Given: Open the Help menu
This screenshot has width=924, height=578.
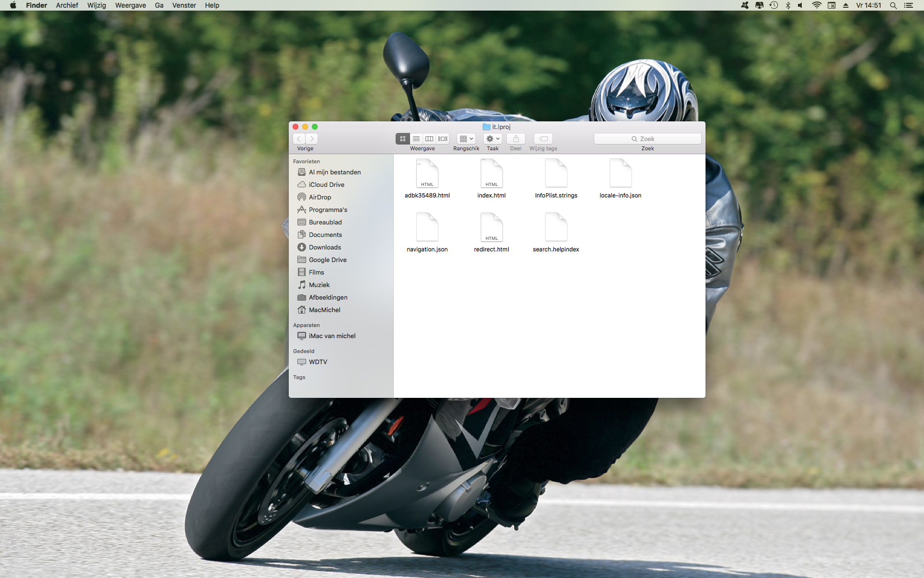Looking at the screenshot, I should pos(212,5).
